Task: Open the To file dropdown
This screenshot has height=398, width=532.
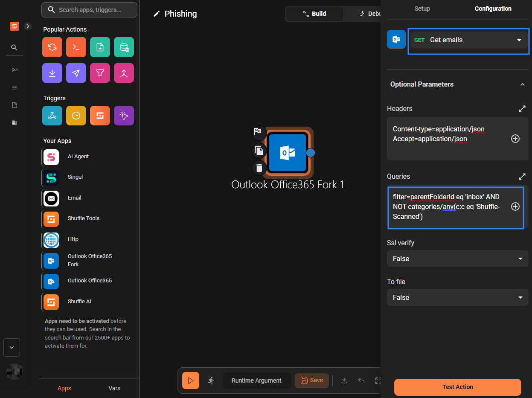Action: (x=457, y=297)
